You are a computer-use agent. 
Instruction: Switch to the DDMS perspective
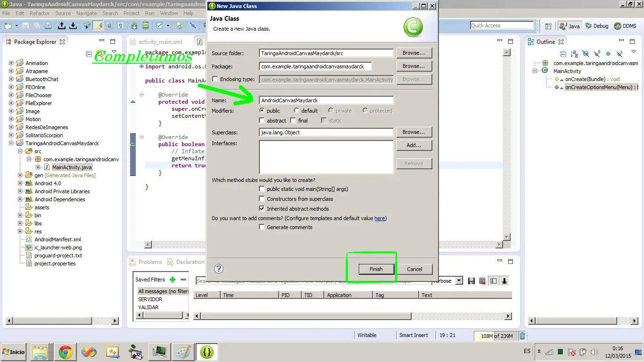click(x=626, y=26)
